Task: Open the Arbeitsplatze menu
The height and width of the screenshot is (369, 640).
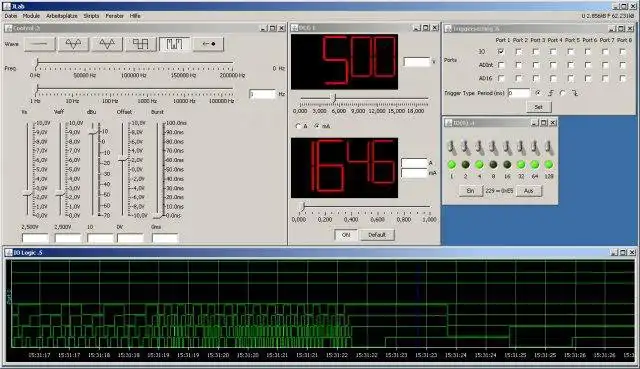Action: (62, 16)
